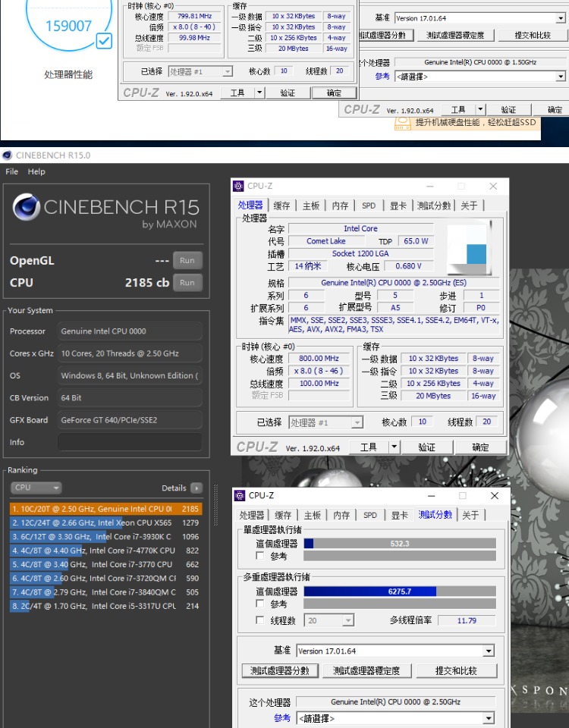569x728 pixels.
Task: Select the 关于 tab in the bottom CPU-Z window
Action: pyautogui.click(x=470, y=515)
